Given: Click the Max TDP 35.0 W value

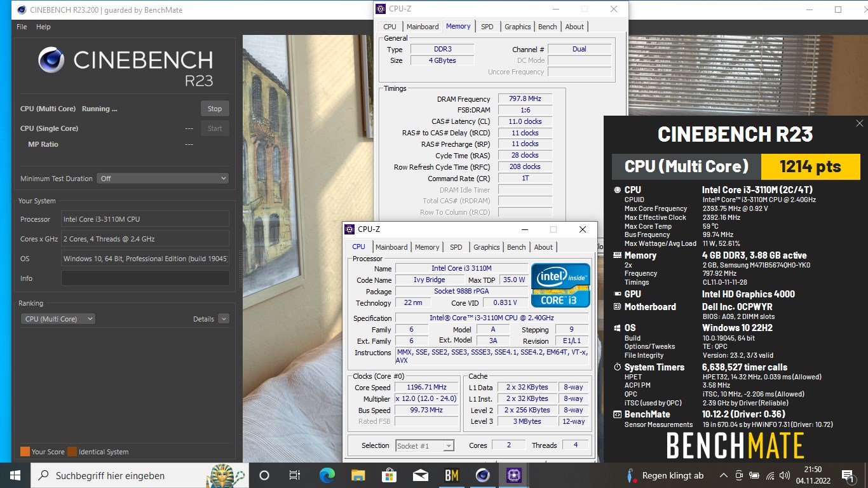Looking at the screenshot, I should click(514, 280).
